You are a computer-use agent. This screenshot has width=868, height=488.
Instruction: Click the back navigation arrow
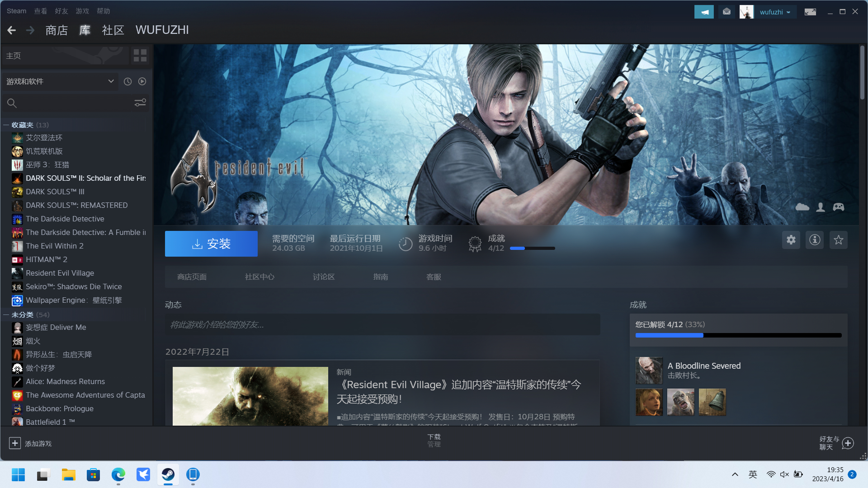coord(12,30)
